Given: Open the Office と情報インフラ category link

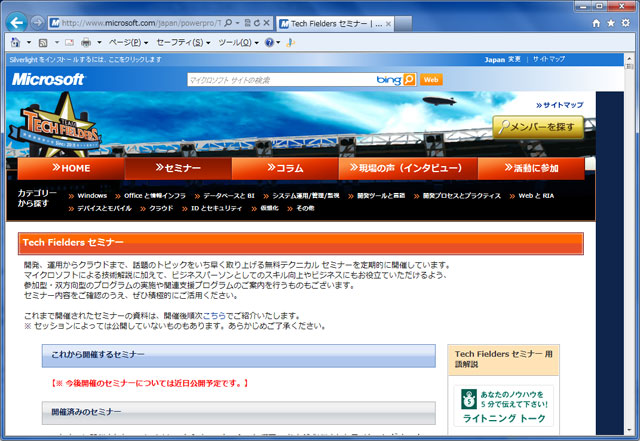Looking at the screenshot, I should click(155, 196).
